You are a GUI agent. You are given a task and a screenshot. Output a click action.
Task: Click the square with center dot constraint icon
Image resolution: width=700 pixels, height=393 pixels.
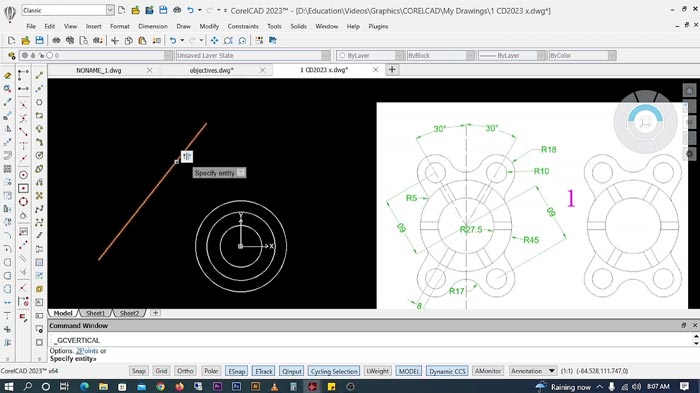pyautogui.click(x=23, y=188)
